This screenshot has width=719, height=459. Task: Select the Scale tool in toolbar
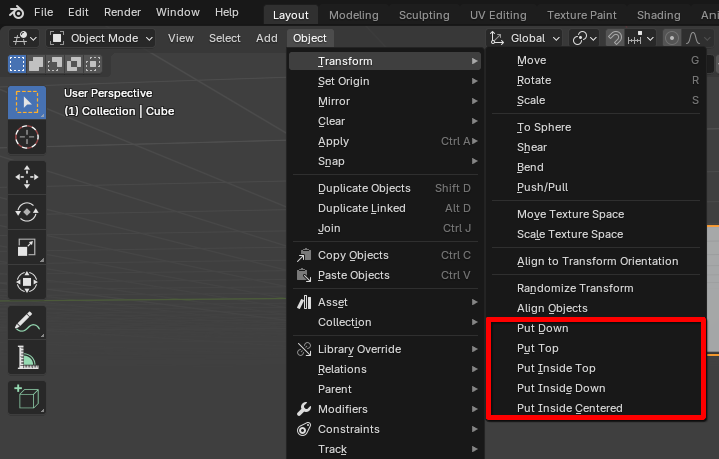(27, 247)
